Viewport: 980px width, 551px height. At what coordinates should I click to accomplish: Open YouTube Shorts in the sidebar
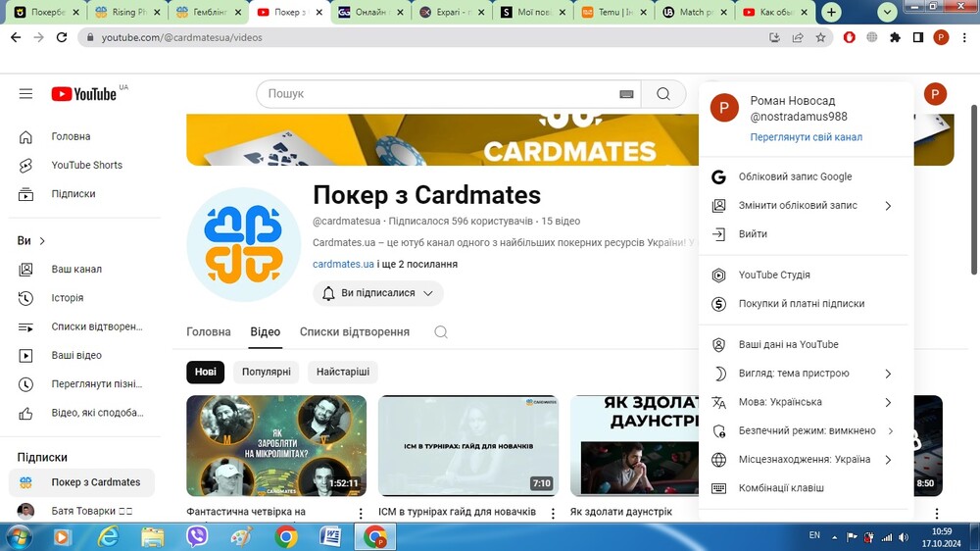(84, 165)
